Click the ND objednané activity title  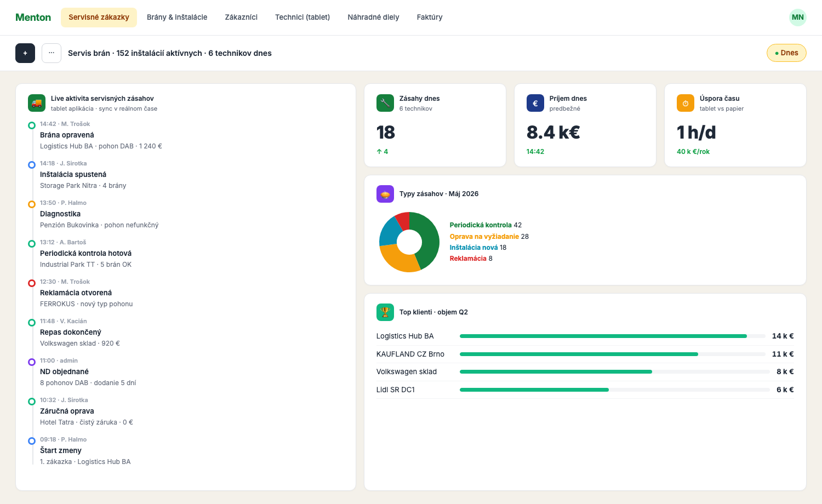64,372
